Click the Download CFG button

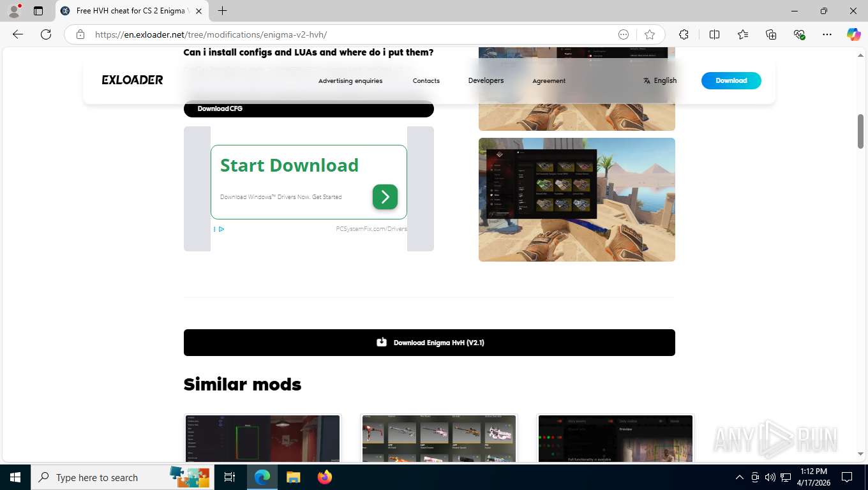[x=309, y=108]
